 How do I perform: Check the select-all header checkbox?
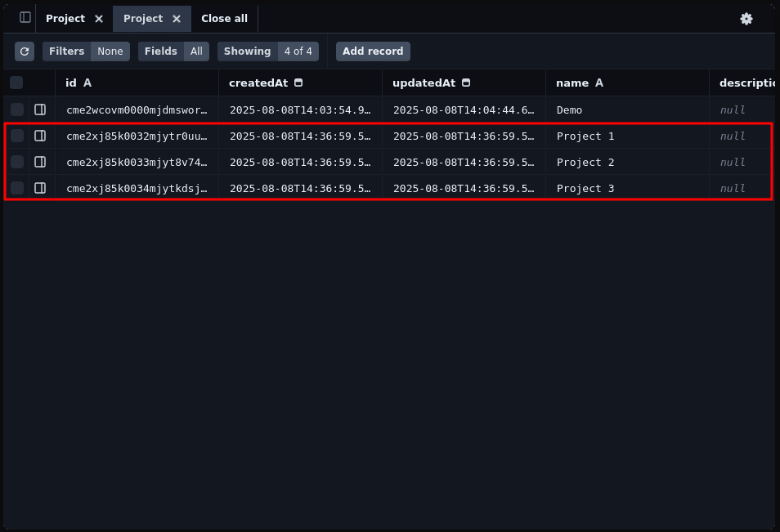[16, 83]
